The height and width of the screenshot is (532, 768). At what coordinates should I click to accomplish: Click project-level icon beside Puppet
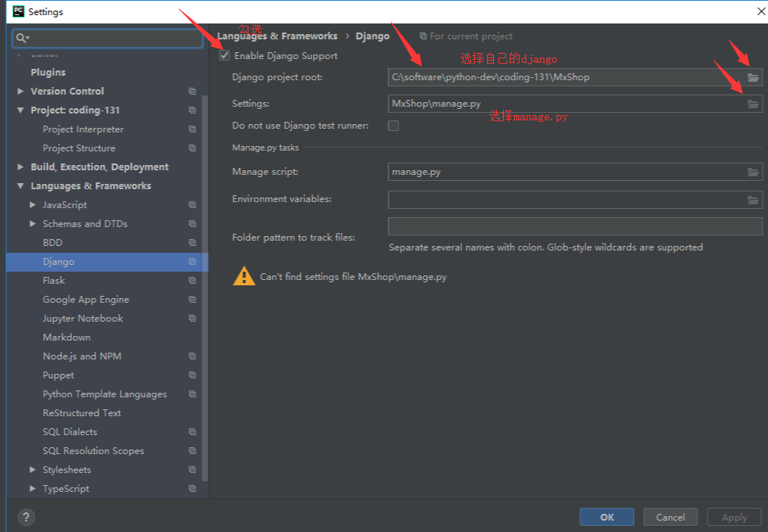pos(192,375)
